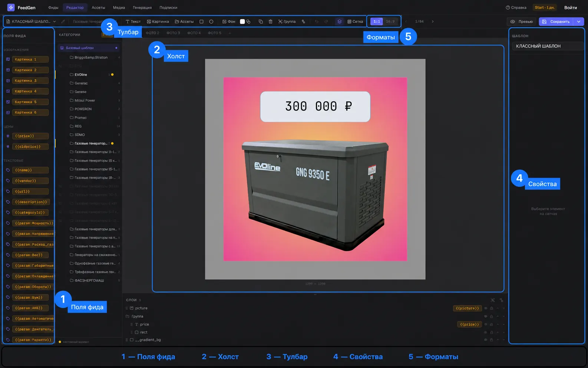Screen dimensions: 588x368
Task: Open the Ассеты tab in top navigation
Action: (99, 7)
